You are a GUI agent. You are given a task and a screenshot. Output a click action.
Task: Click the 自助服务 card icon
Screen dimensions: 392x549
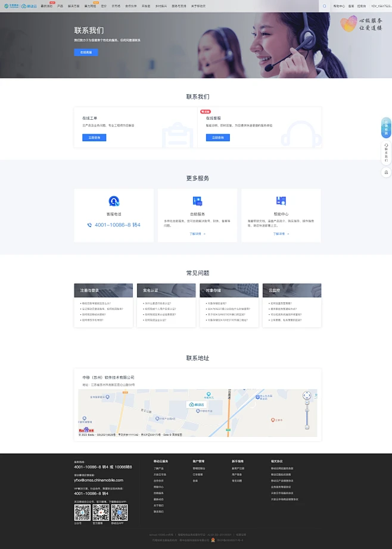[x=197, y=201]
